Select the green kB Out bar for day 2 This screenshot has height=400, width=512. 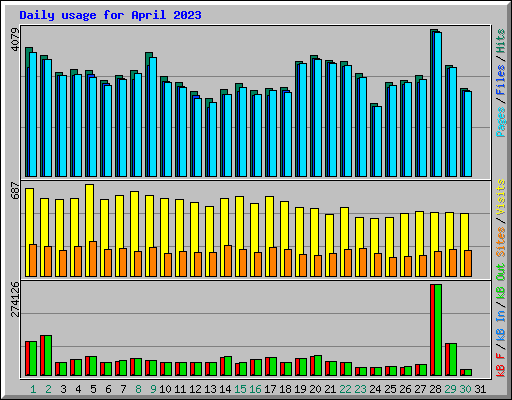point(48,356)
